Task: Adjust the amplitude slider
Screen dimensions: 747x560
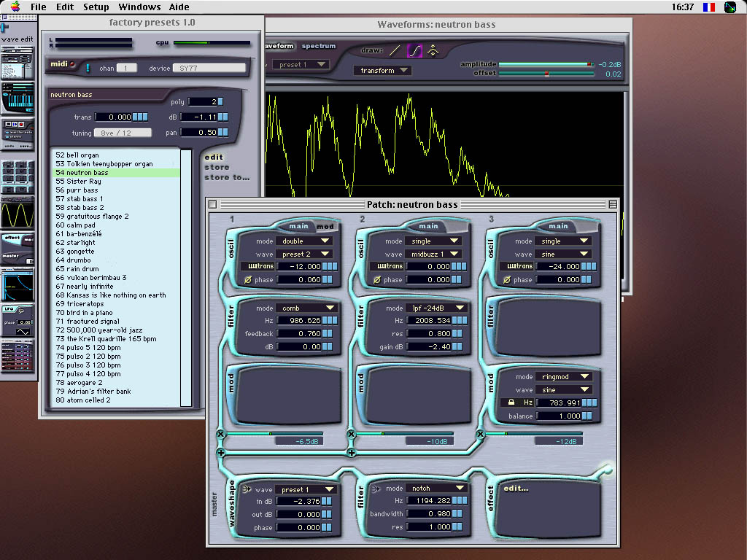Action: point(546,64)
